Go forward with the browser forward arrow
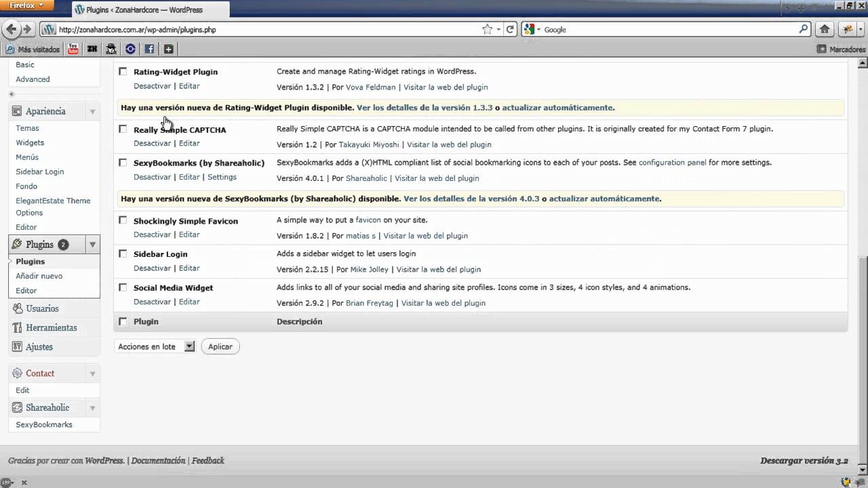Image resolution: width=868 pixels, height=488 pixels. [27, 29]
